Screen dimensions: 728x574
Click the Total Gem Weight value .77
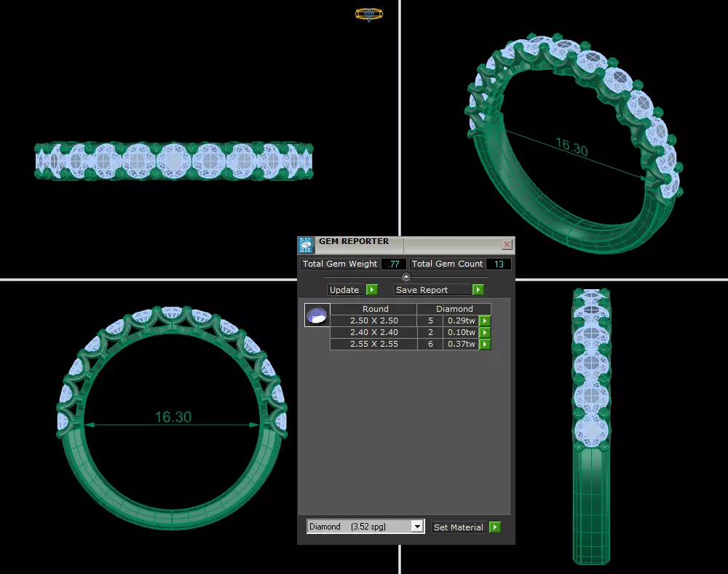(394, 264)
